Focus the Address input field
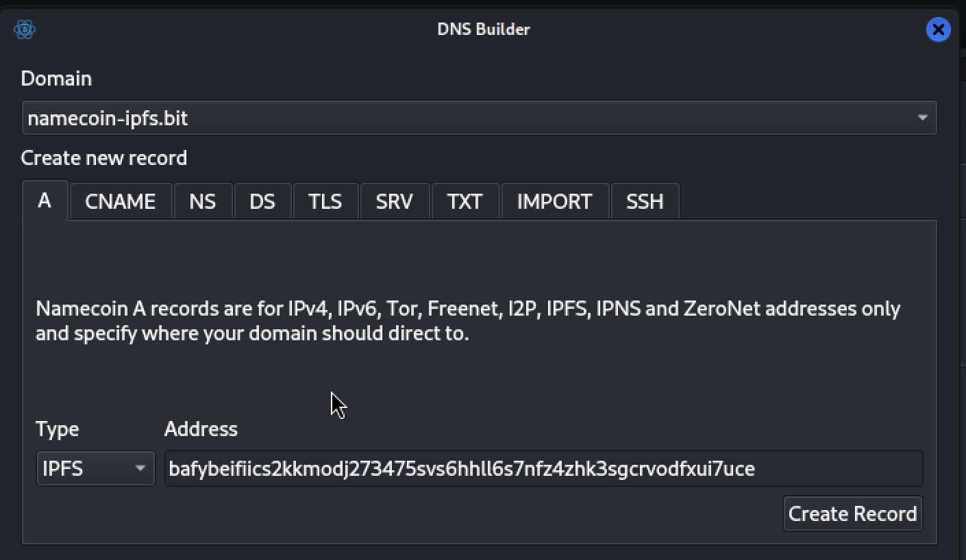Image resolution: width=966 pixels, height=560 pixels. point(543,469)
